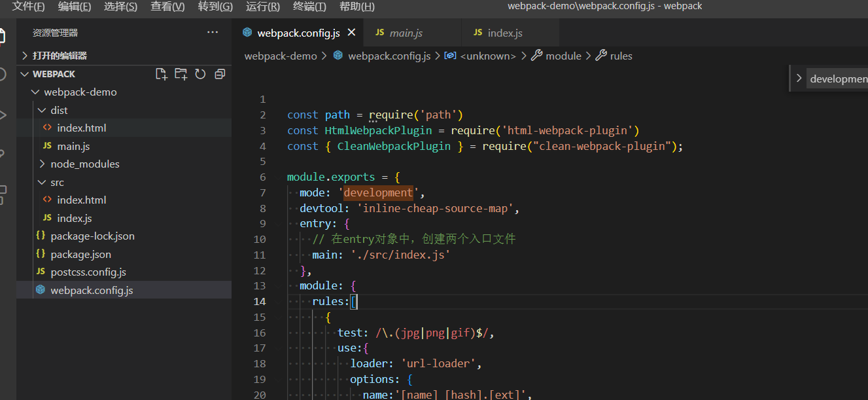Open package.json in the explorer
This screenshot has height=400, width=868.
coord(124,254)
